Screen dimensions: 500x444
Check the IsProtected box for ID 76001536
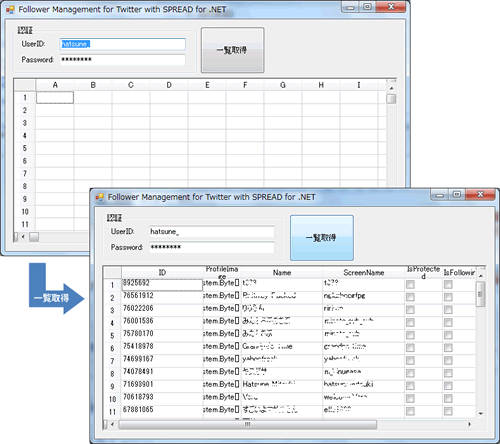(x=410, y=322)
